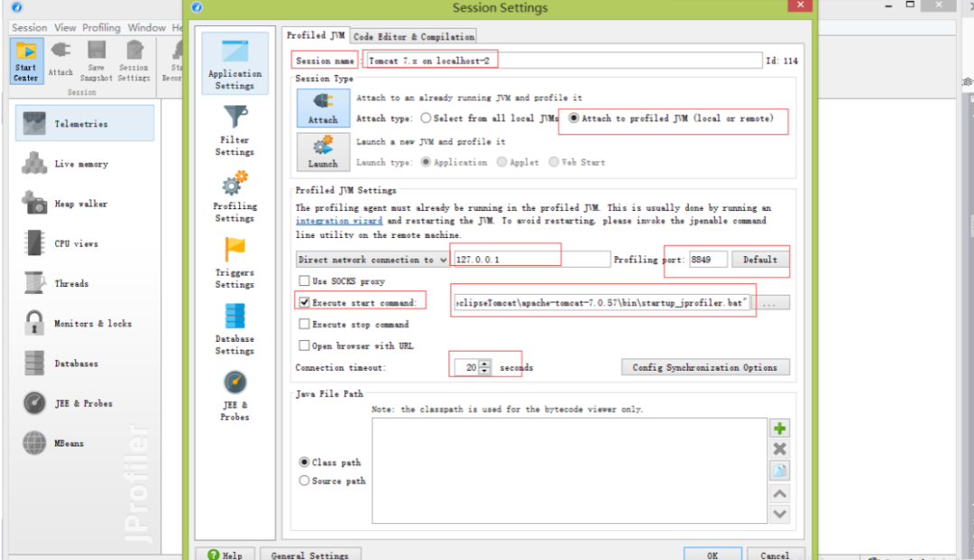This screenshot has width=974, height=560.
Task: Switch to the Profiled JVM tab
Action: [316, 35]
